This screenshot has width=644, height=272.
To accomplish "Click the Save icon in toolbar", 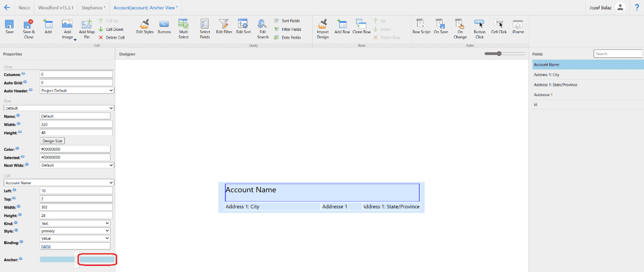I will (x=9, y=24).
